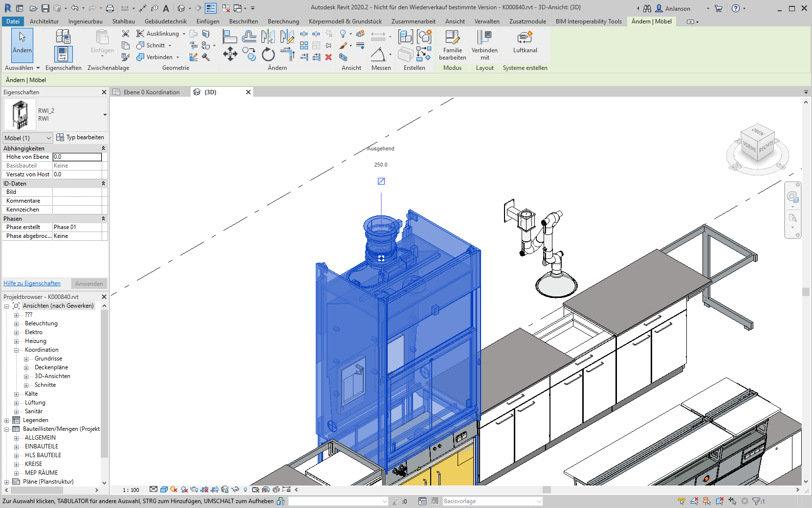Viewport: 812px width, 508px height.
Task: Click the Paint brush icon in Ansicht panel
Action: 343,45
